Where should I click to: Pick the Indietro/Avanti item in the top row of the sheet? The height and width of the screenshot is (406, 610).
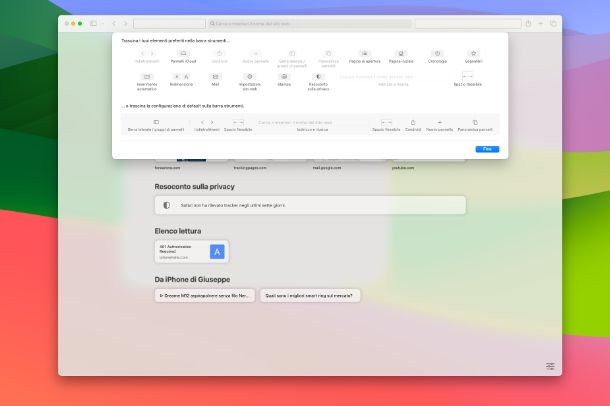pyautogui.click(x=147, y=57)
